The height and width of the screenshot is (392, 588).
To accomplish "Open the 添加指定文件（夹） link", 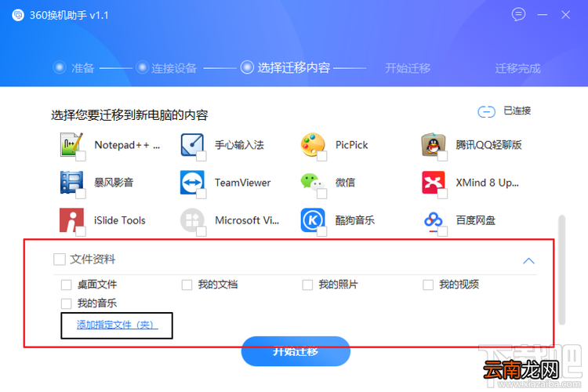I will pyautogui.click(x=118, y=325).
